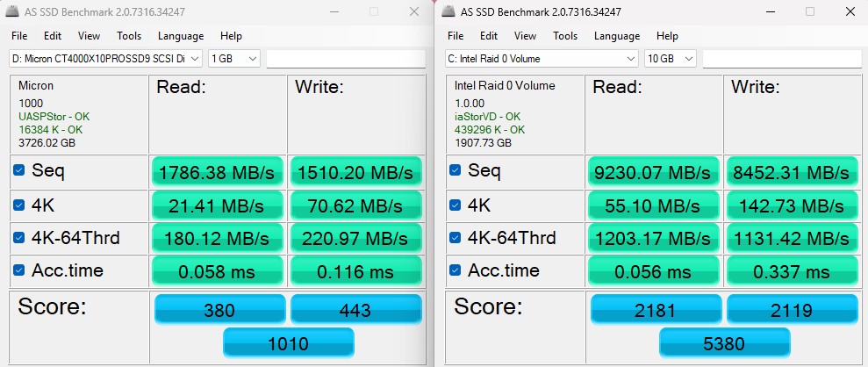Open View menu in Intel Raid window
This screenshot has height=367, width=868.
[x=526, y=36]
